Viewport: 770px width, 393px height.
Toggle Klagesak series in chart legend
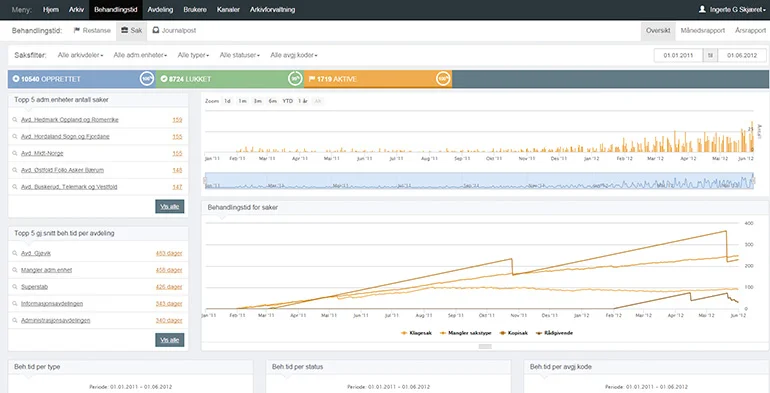coord(417,333)
